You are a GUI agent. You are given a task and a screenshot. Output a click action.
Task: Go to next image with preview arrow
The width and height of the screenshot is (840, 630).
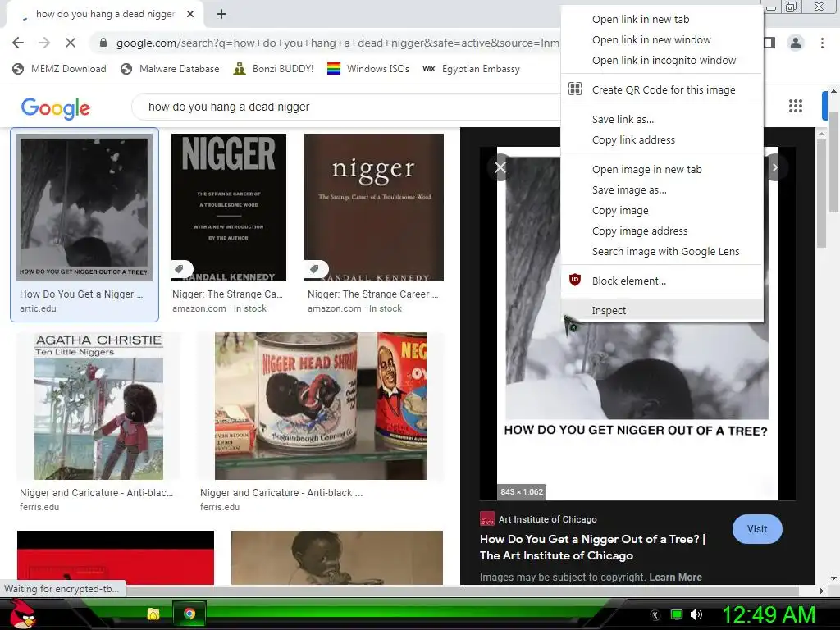774,167
